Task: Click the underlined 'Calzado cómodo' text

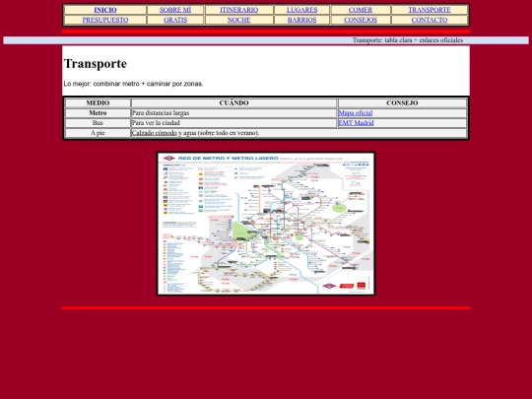Action: tap(155, 133)
